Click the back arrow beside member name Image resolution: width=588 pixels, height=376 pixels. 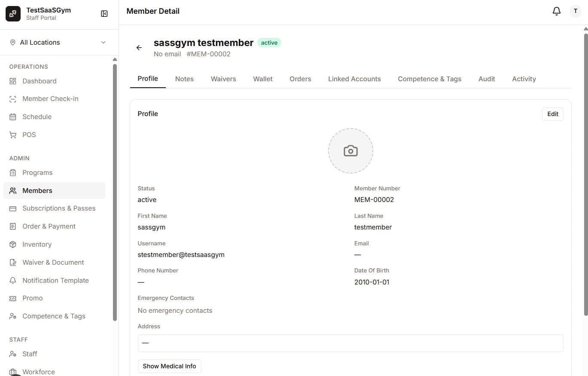pyautogui.click(x=139, y=48)
